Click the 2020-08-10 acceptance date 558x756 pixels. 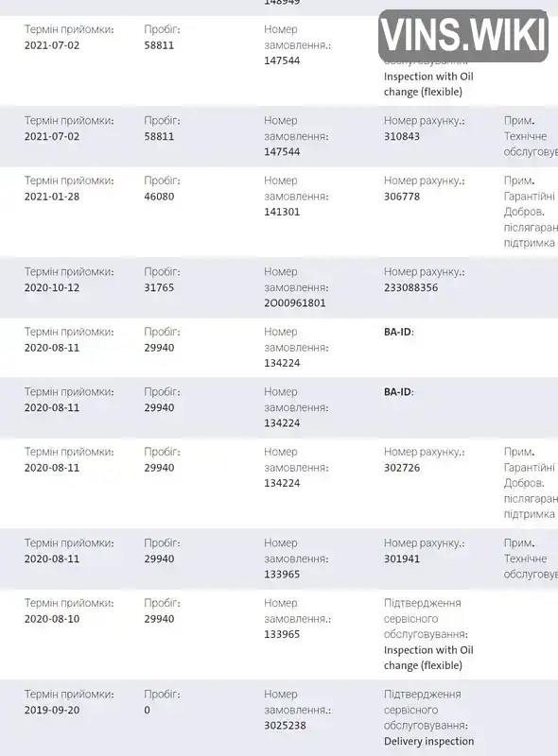[x=52, y=619]
